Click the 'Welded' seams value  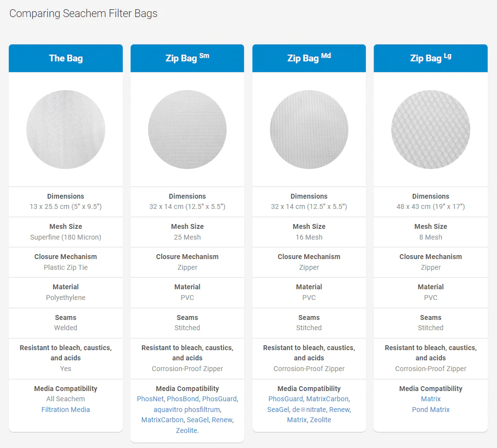pos(66,328)
